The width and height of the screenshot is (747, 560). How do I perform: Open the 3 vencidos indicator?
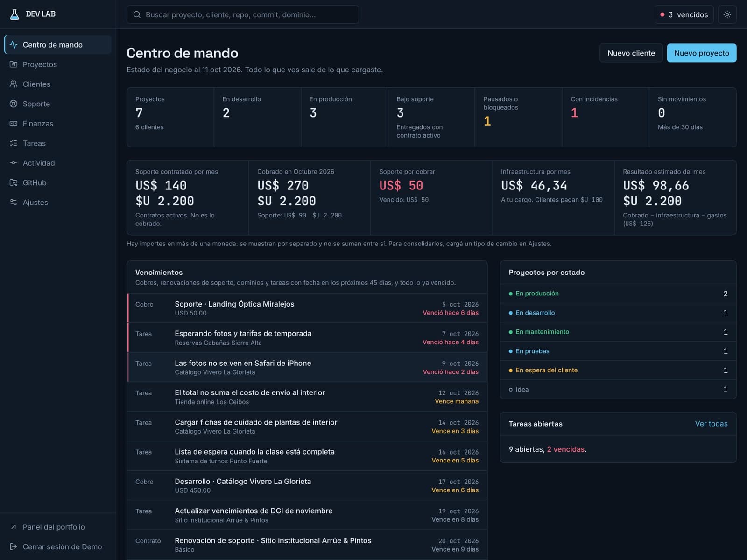684,14
